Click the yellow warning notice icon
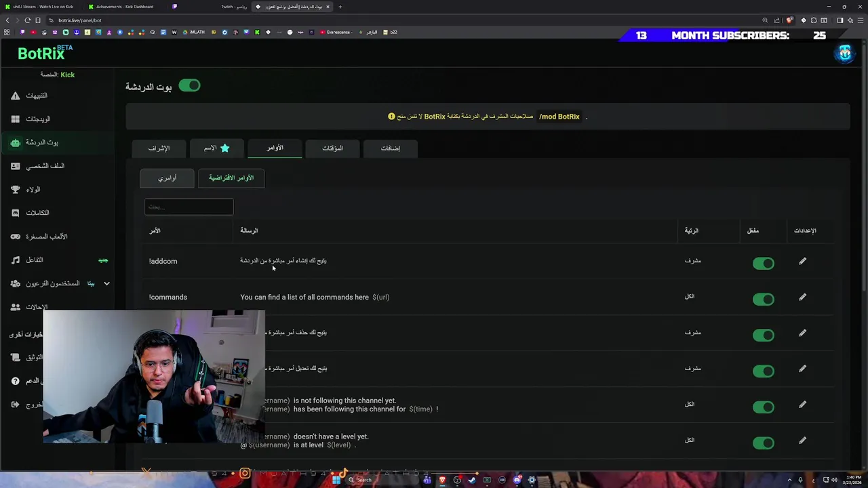This screenshot has height=488, width=868. point(391,117)
